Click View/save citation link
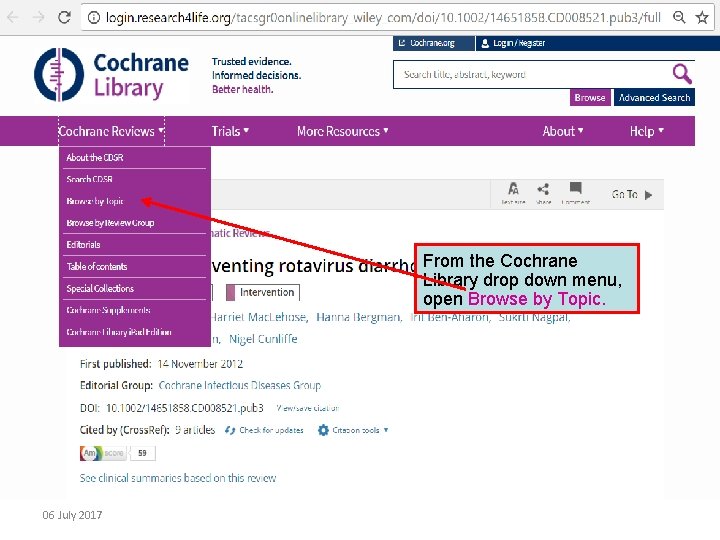Viewport: 720px width, 540px height. tap(308, 408)
